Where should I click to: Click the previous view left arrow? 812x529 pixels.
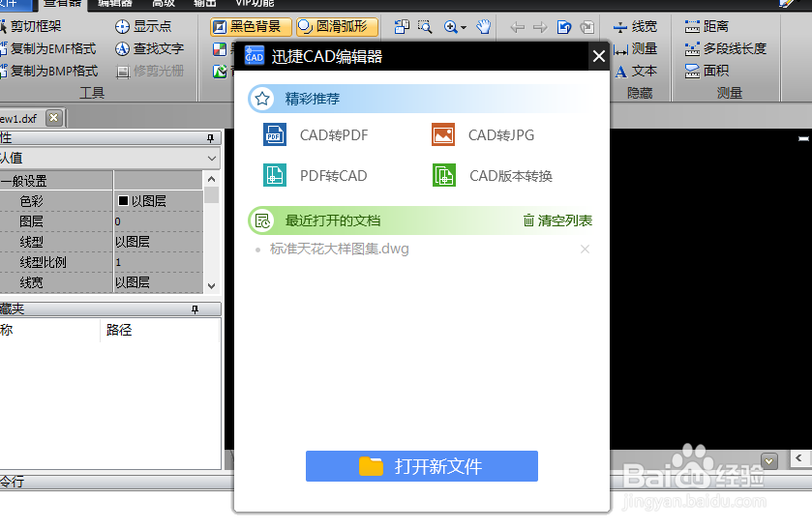517,27
